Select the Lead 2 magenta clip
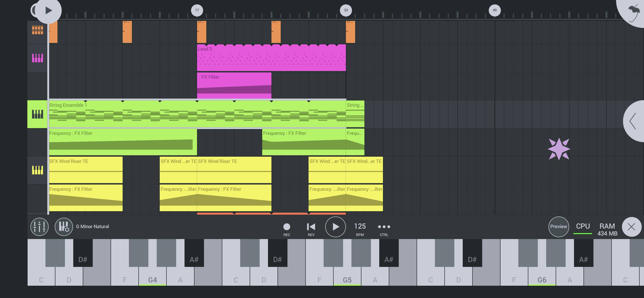The width and height of the screenshot is (644, 298). click(x=271, y=58)
